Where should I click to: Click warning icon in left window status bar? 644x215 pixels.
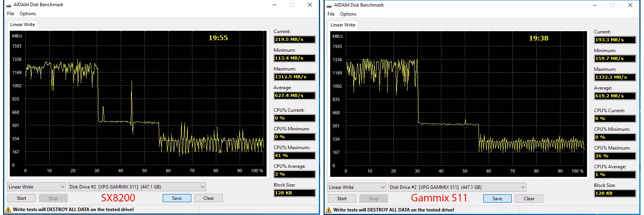[x=8, y=210]
